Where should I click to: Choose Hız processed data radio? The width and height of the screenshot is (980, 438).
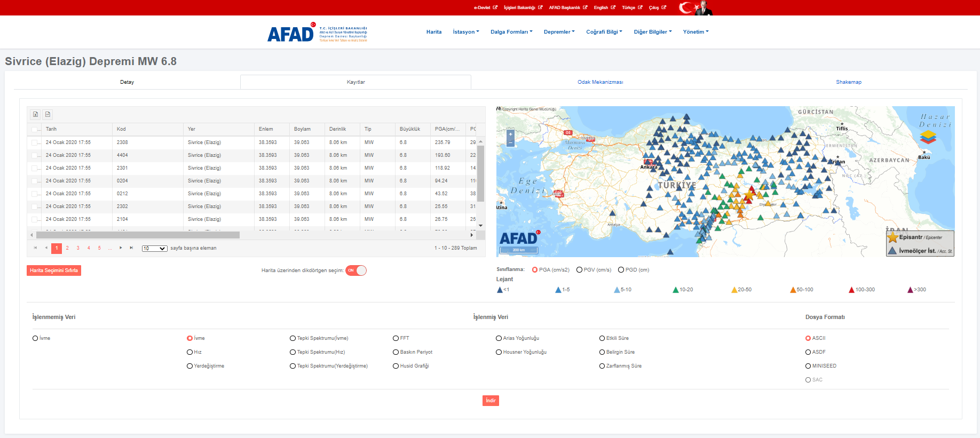pyautogui.click(x=189, y=352)
